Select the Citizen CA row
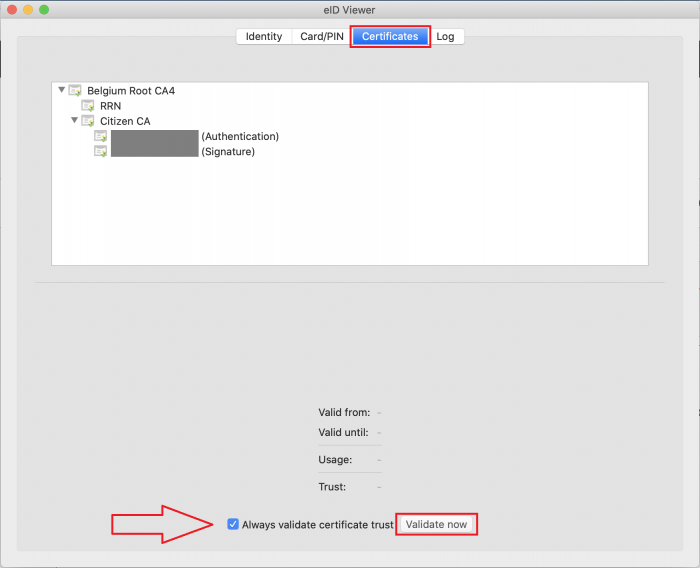Image resolution: width=700 pixels, height=568 pixels. 350,121
